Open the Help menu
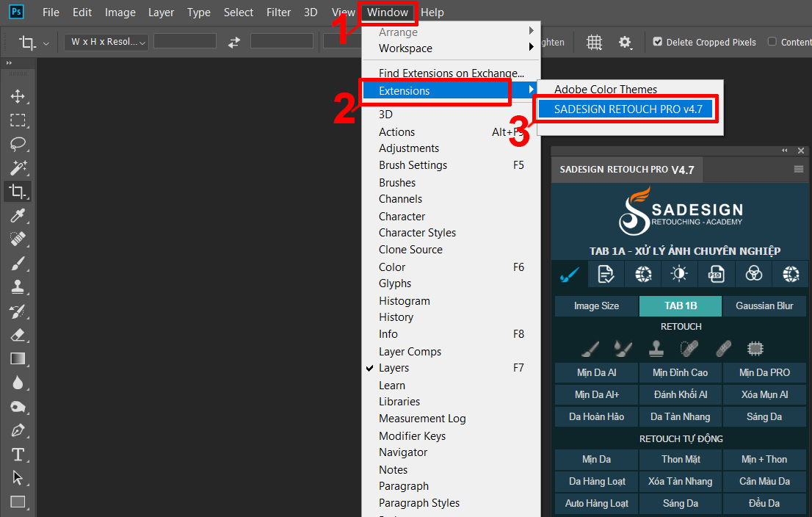Viewport: 812px width, 517px height. pyautogui.click(x=432, y=12)
